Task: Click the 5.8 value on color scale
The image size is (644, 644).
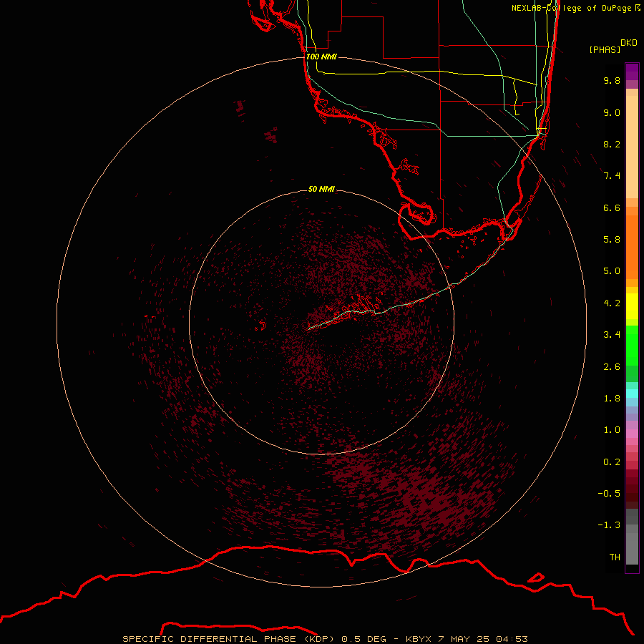Action: pos(612,240)
